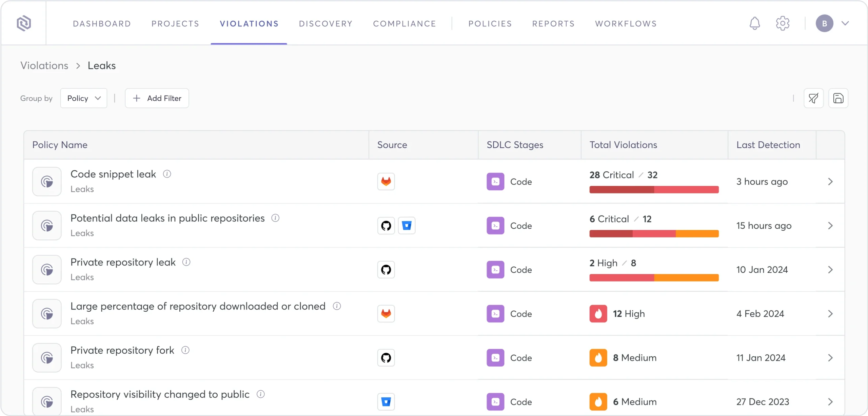Switch to the Compliance tab

pos(405,24)
